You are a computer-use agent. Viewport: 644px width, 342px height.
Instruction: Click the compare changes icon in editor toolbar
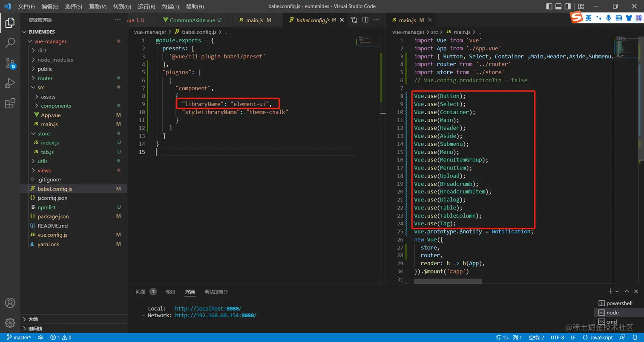coord(354,20)
